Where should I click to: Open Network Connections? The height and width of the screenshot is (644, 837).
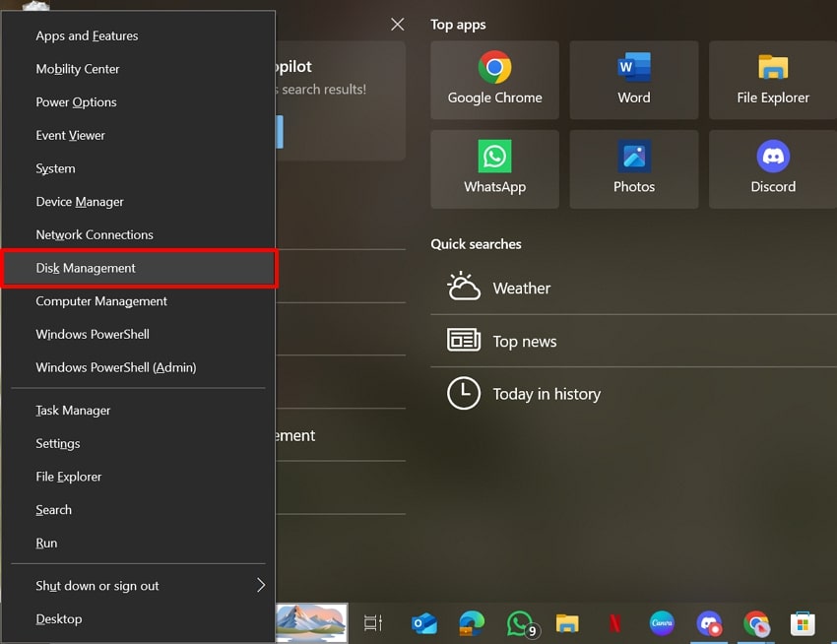[x=95, y=234]
